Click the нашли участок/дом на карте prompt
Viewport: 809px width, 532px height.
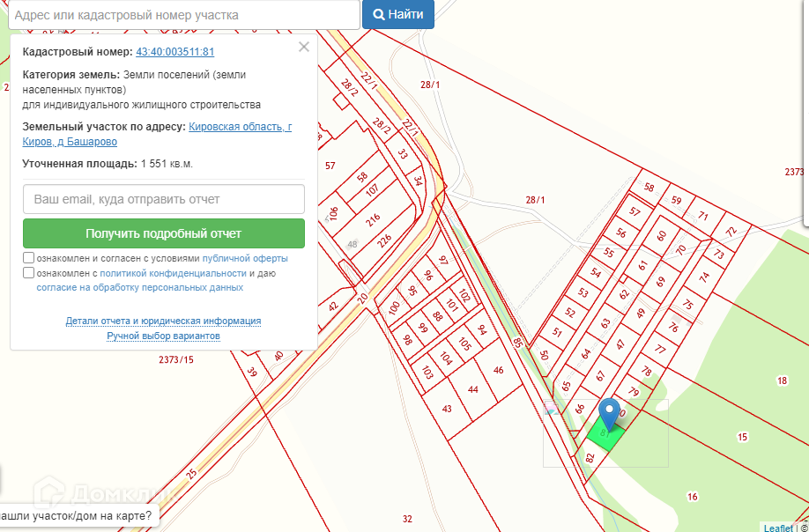click(x=76, y=514)
